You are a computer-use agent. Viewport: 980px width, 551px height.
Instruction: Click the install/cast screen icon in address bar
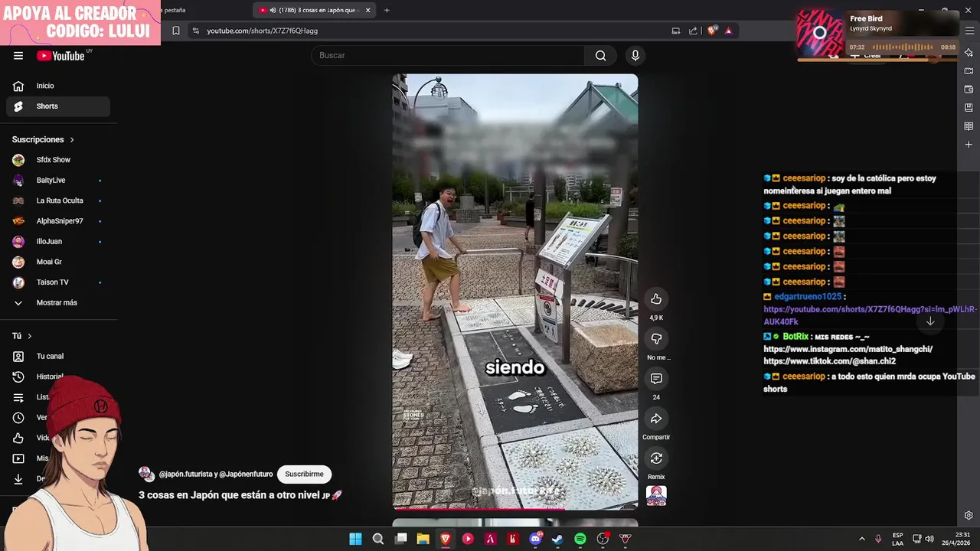pyautogui.click(x=675, y=31)
